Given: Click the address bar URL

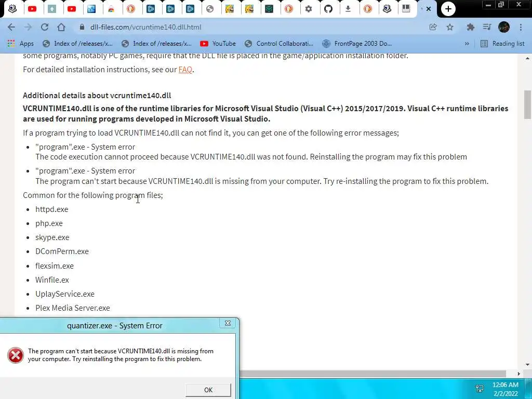Looking at the screenshot, I should pos(145,27).
